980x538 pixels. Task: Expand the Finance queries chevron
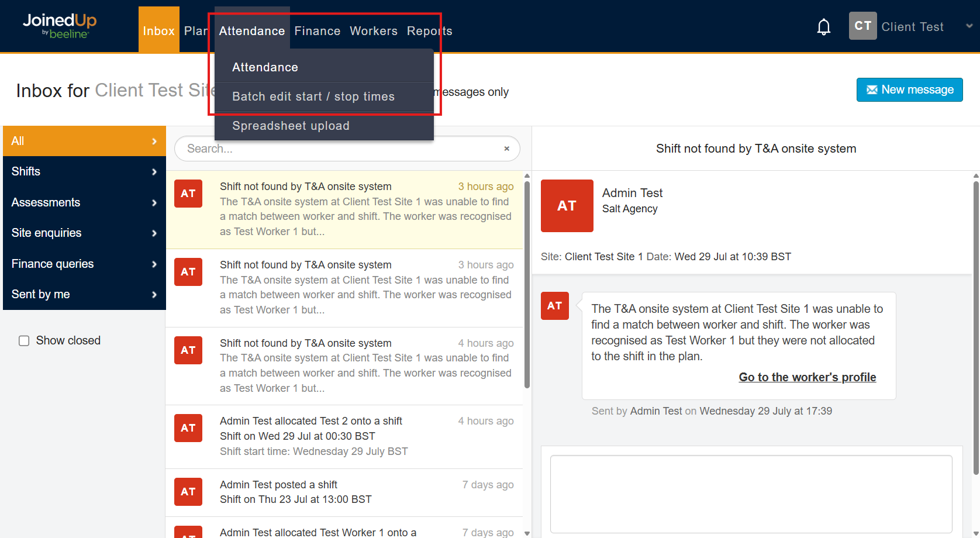(x=154, y=264)
